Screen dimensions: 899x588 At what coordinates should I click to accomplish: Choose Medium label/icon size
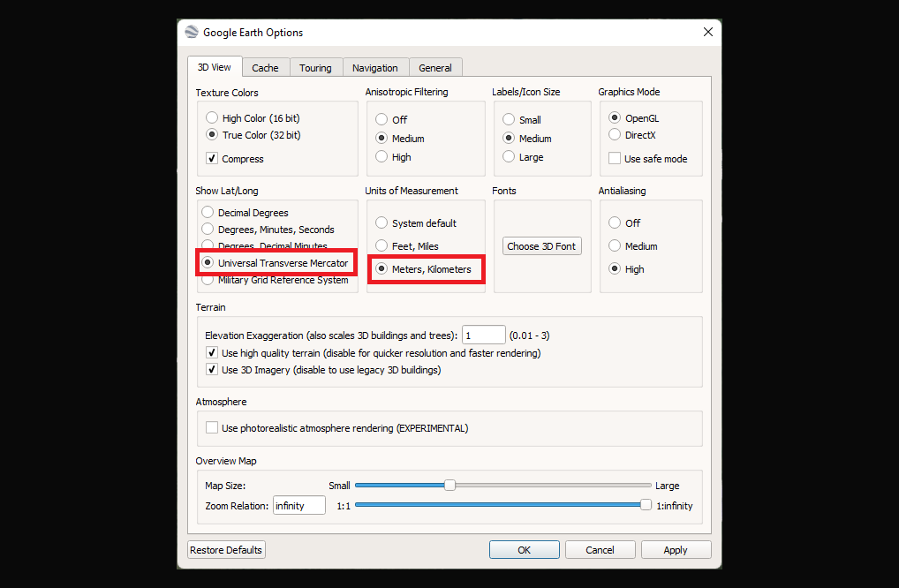pos(509,138)
